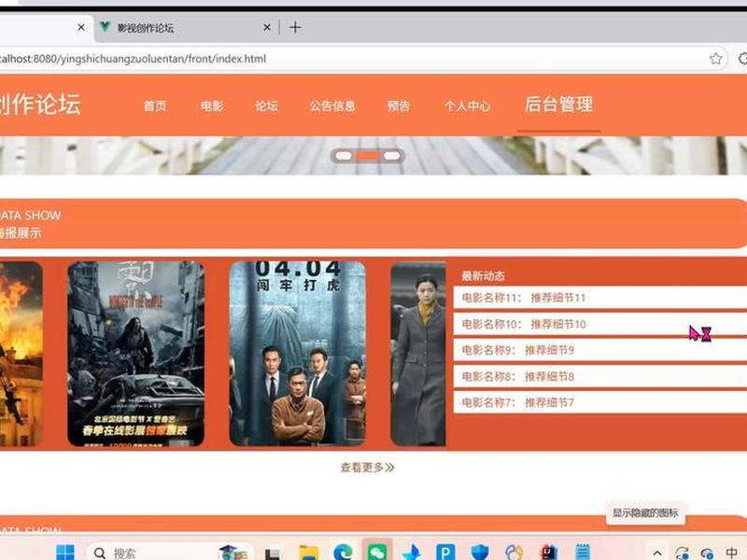The image size is (747, 560).
Task: Open the 电影 navigation item
Action: pyautogui.click(x=212, y=105)
